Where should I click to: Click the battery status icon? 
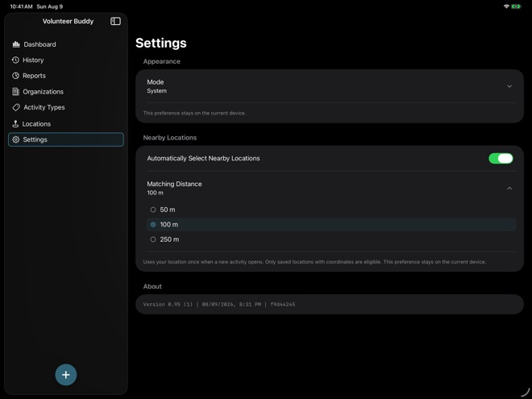[x=516, y=6]
